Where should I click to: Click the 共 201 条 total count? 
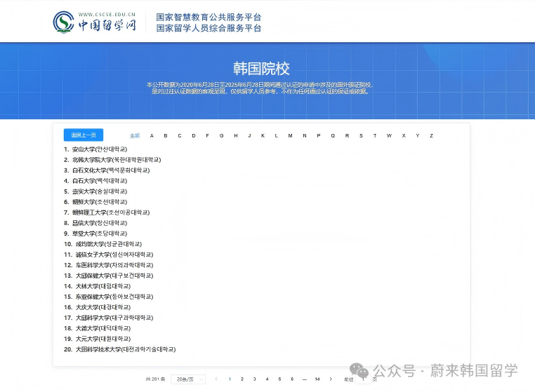click(x=156, y=379)
